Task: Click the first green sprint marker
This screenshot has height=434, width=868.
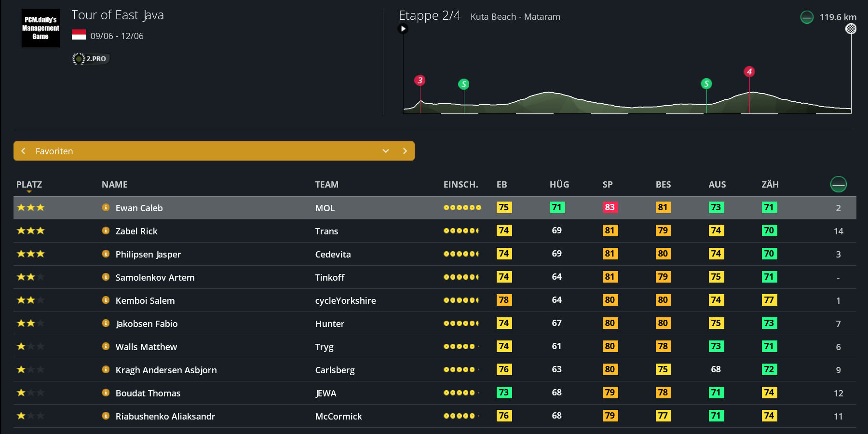Action: (x=463, y=84)
